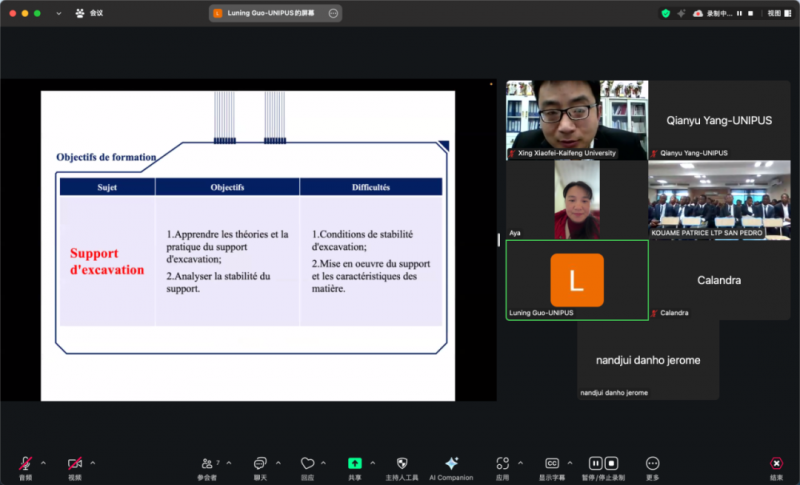Open the Apps icon in toolbar
Image resolution: width=800 pixels, height=485 pixels.
click(x=502, y=464)
